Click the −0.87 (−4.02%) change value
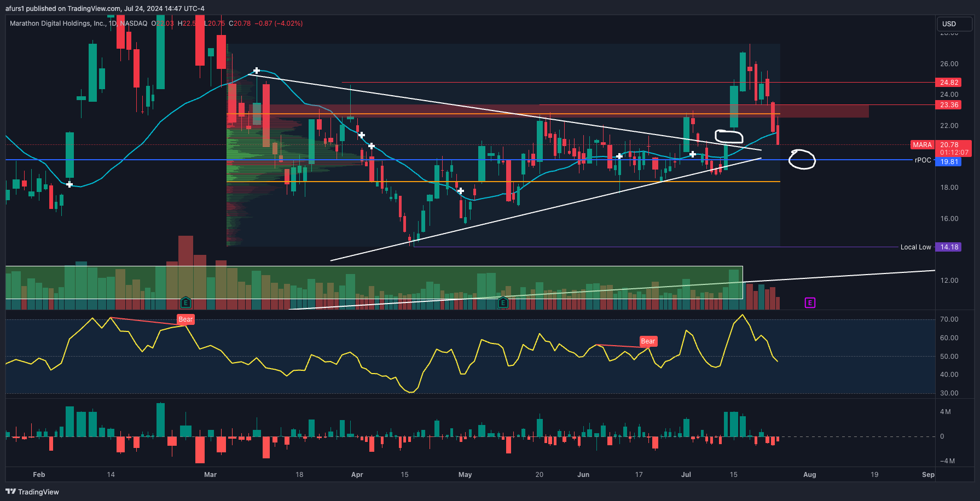Image resolution: width=980 pixels, height=501 pixels. pyautogui.click(x=279, y=24)
